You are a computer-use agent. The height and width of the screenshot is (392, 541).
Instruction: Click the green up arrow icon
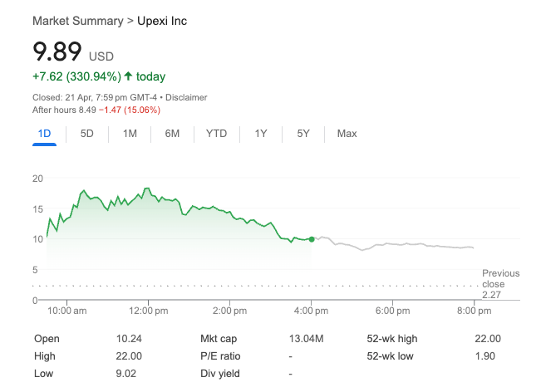tap(128, 76)
